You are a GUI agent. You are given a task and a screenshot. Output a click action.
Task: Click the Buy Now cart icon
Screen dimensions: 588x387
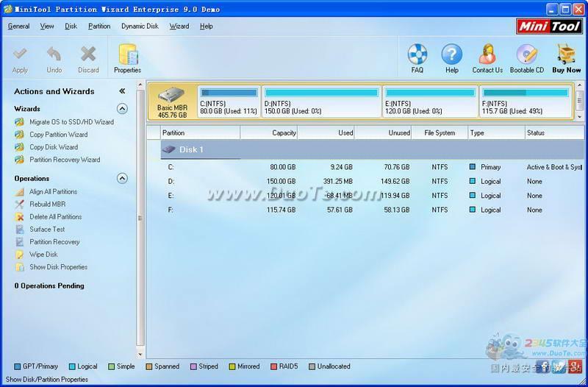(x=566, y=54)
